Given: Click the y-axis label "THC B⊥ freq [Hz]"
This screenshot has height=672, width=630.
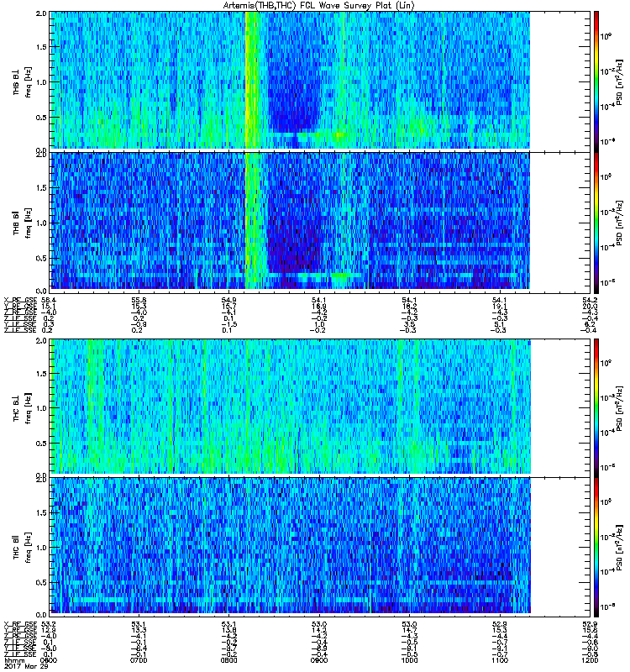Looking at the screenshot, I should (x=23, y=408).
